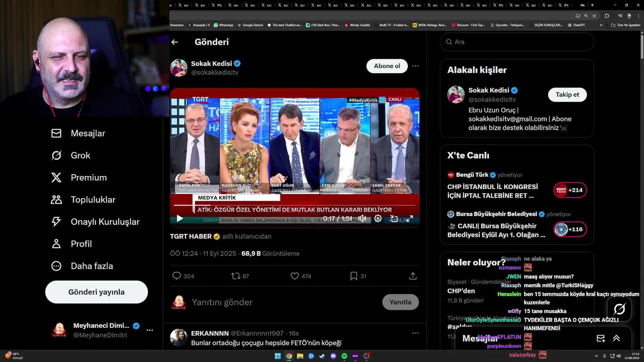This screenshot has width=644, height=362.
Task: Play the TGRT Haber video
Action: [x=179, y=219]
